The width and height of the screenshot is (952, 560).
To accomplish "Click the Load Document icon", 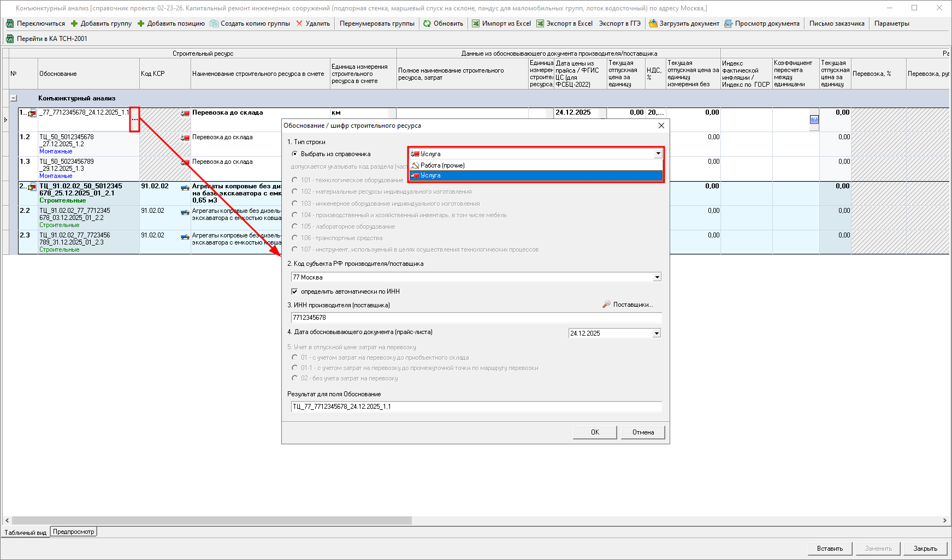I will 653,23.
